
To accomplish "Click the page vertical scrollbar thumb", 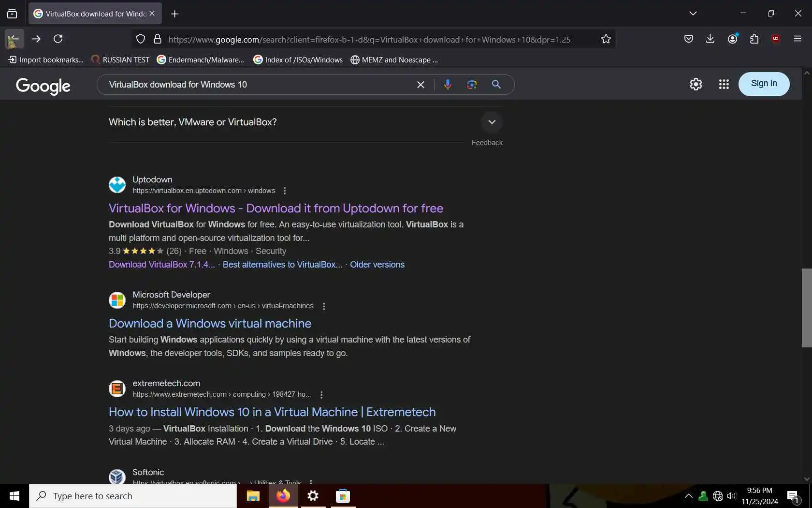I will pos(806,308).
